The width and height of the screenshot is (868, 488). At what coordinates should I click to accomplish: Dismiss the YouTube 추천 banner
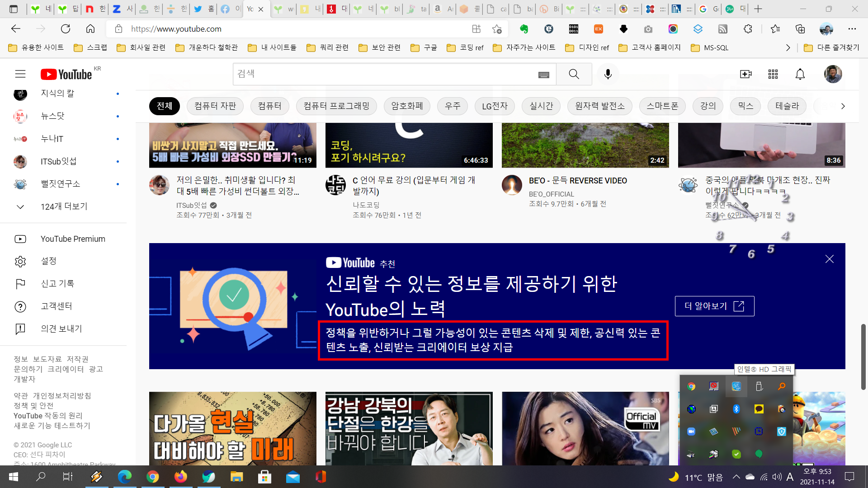[829, 259]
